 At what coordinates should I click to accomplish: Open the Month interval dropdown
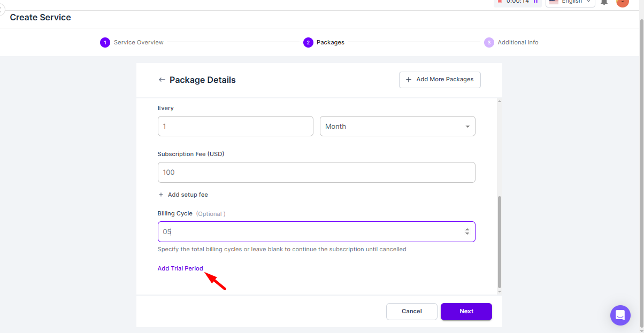[397, 126]
